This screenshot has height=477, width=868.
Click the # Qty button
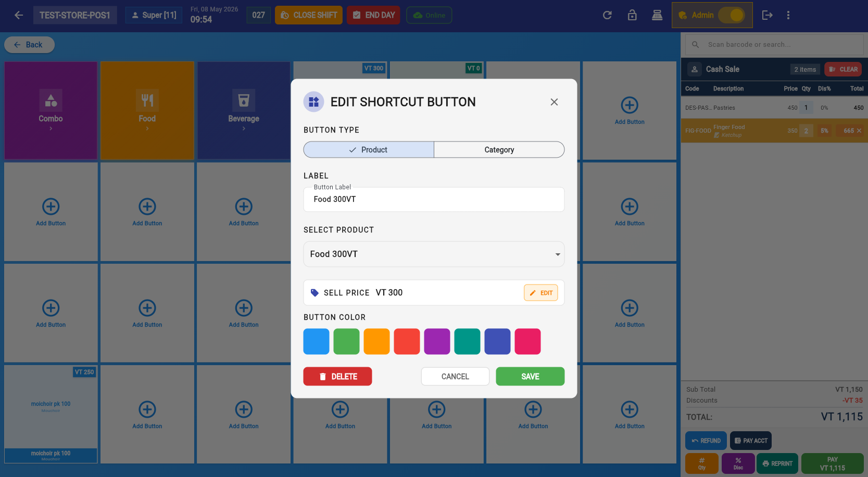coord(702,463)
